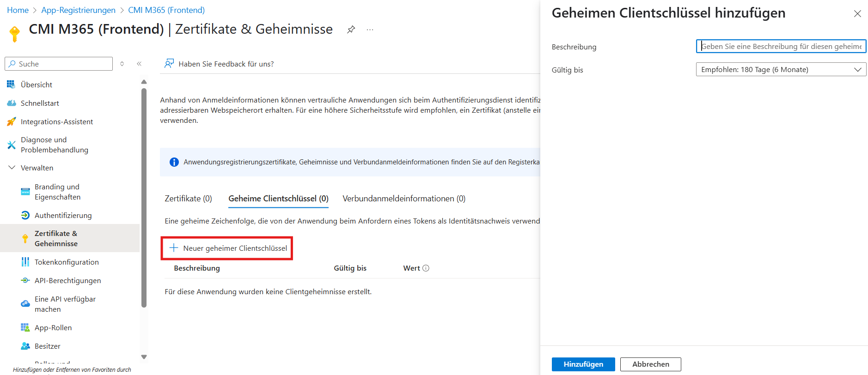868x375 pixels.
Task: Click the Übersicht grid icon
Action: pos(11,85)
